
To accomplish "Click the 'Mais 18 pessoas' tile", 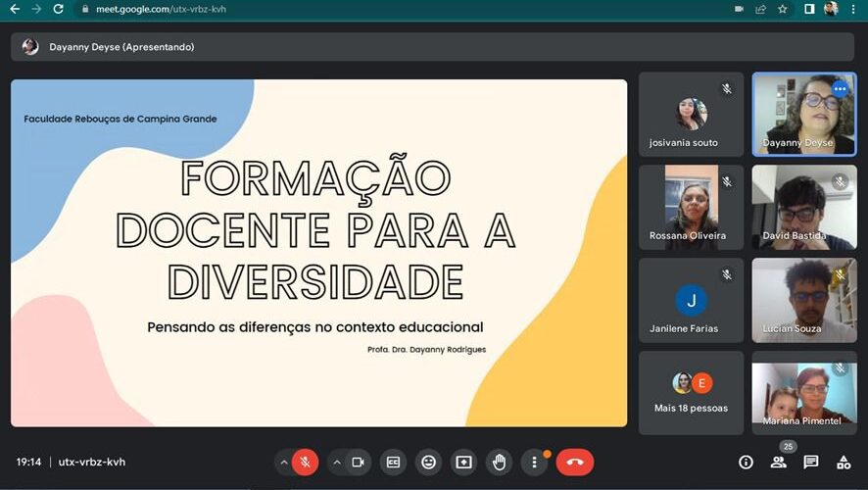I will 691,393.
